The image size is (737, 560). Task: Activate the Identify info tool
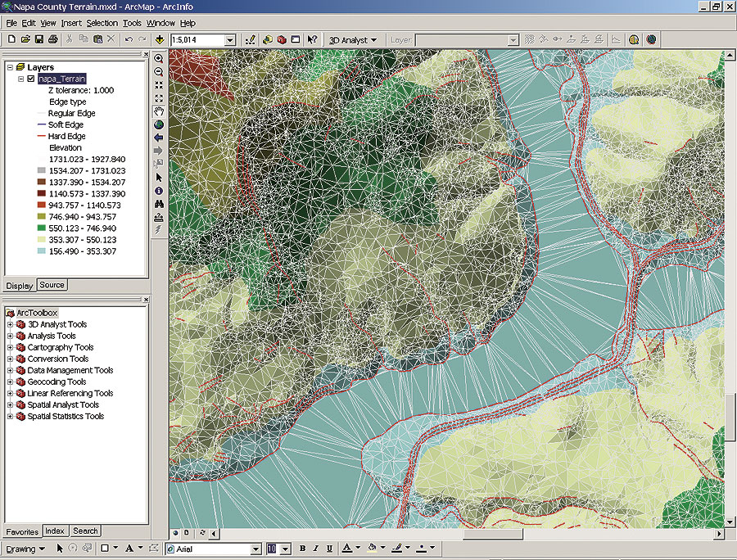[159, 190]
